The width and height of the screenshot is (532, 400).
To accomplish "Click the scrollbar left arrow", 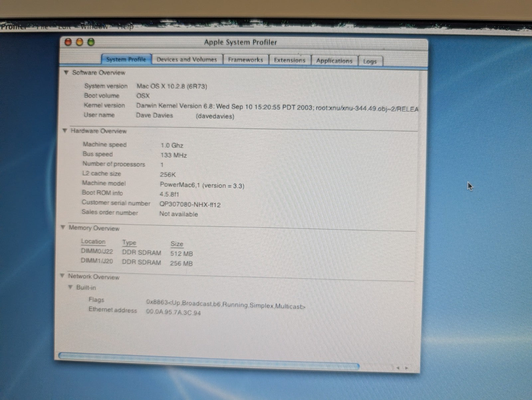I will click(x=398, y=368).
